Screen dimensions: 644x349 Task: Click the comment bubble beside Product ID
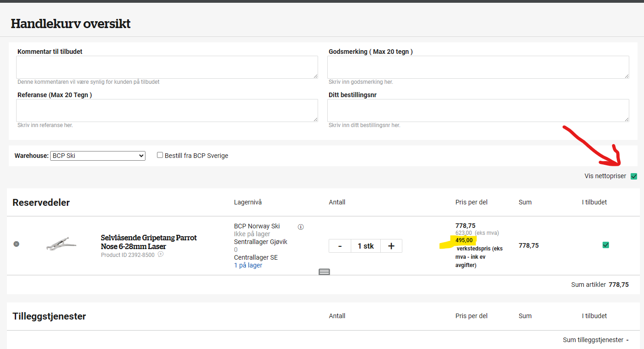tap(161, 254)
